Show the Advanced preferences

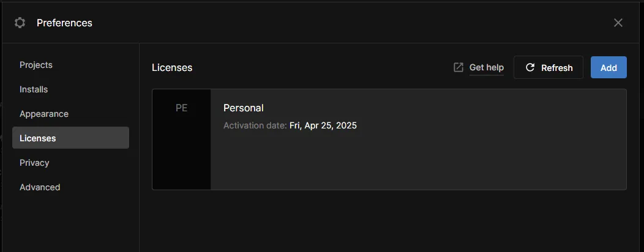coord(40,187)
